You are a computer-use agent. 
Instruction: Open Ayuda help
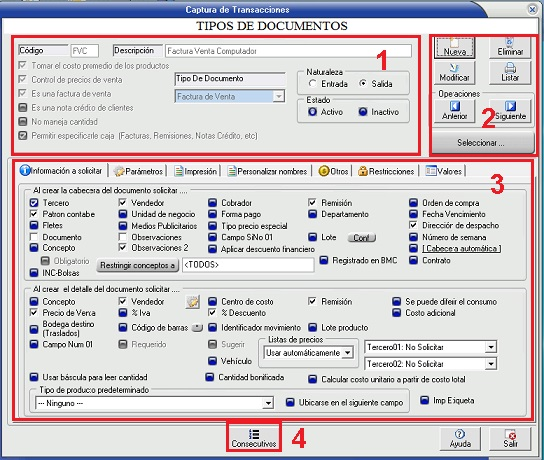click(x=460, y=438)
